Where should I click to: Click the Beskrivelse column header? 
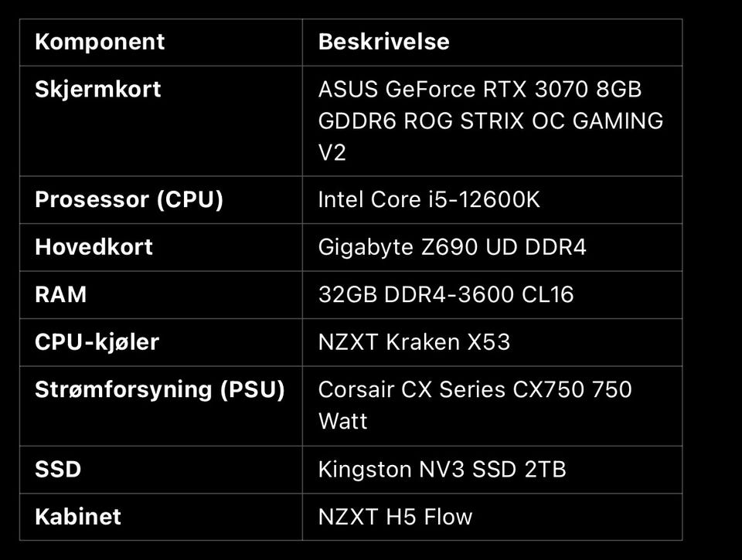383,42
